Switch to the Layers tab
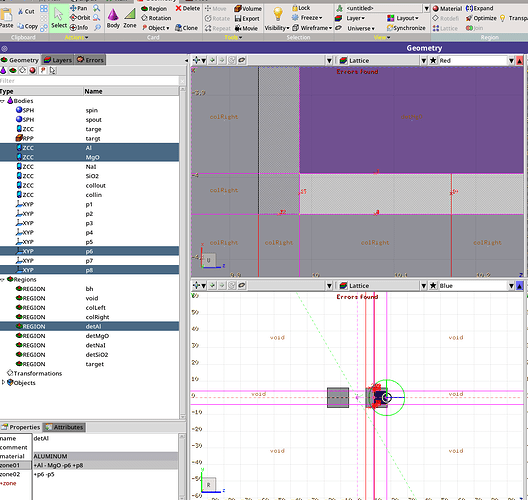Image resolution: width=528 pixels, height=500 pixels. click(58, 60)
